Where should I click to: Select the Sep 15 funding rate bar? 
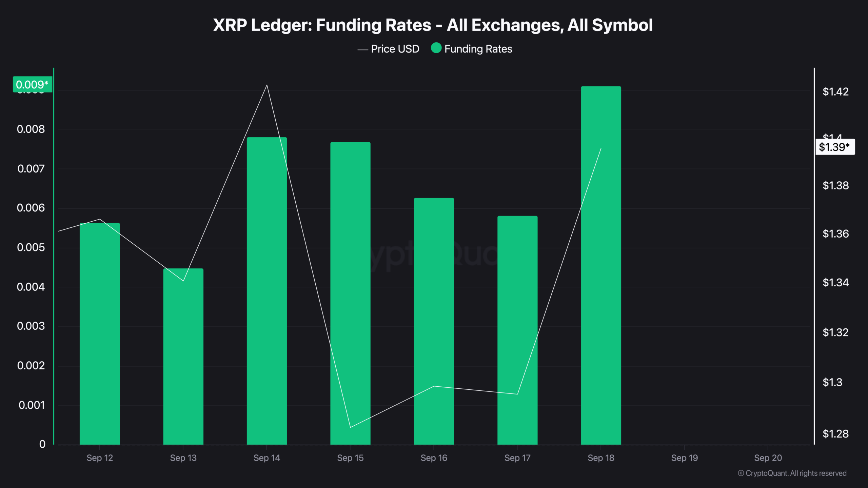pos(350,293)
